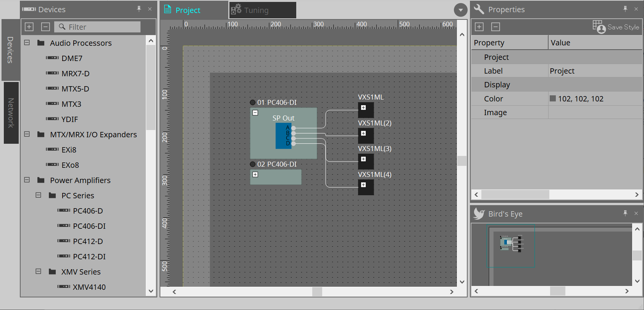This screenshot has width=644, height=310.
Task: Select the EXo8 device
Action: coord(70,165)
